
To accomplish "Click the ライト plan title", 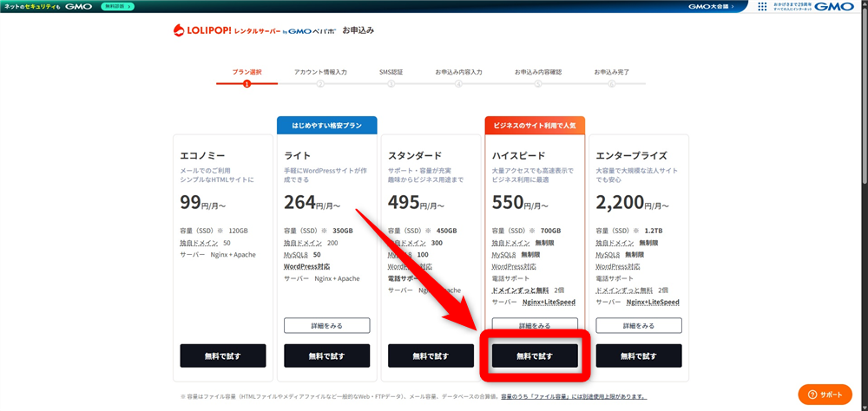I will coord(297,155).
